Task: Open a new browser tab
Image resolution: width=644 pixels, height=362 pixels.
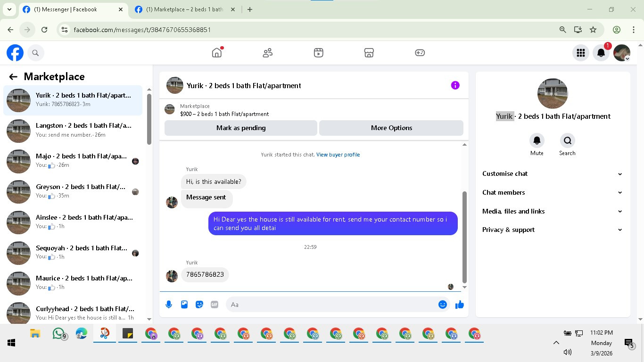Action: [250, 9]
